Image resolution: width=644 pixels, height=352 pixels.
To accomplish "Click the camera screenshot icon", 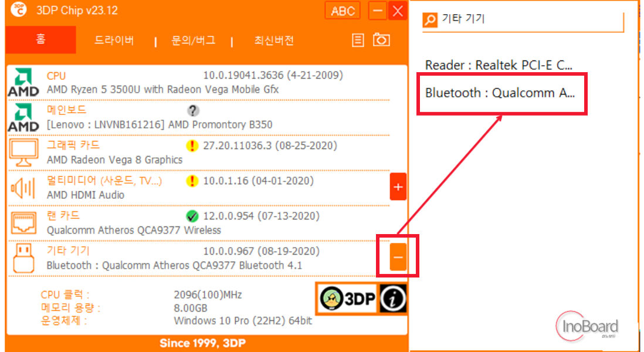I will click(x=381, y=40).
